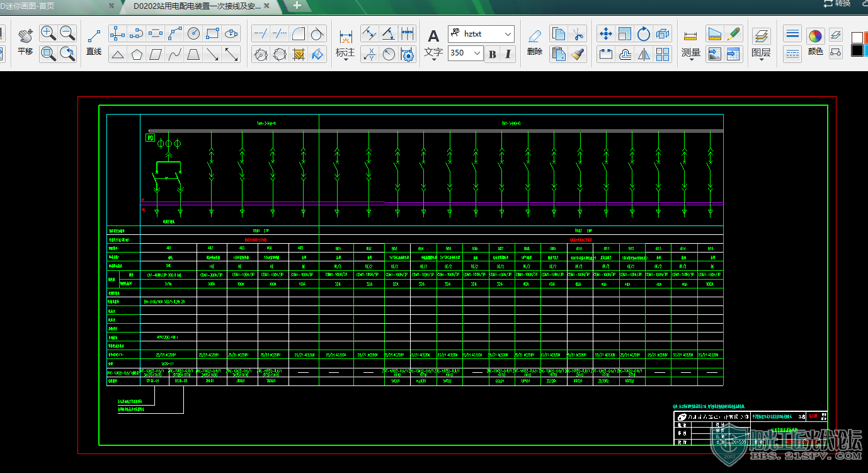Image resolution: width=868 pixels, height=473 pixels.
Task: Select the double-headed arrow tool
Action: click(232, 55)
